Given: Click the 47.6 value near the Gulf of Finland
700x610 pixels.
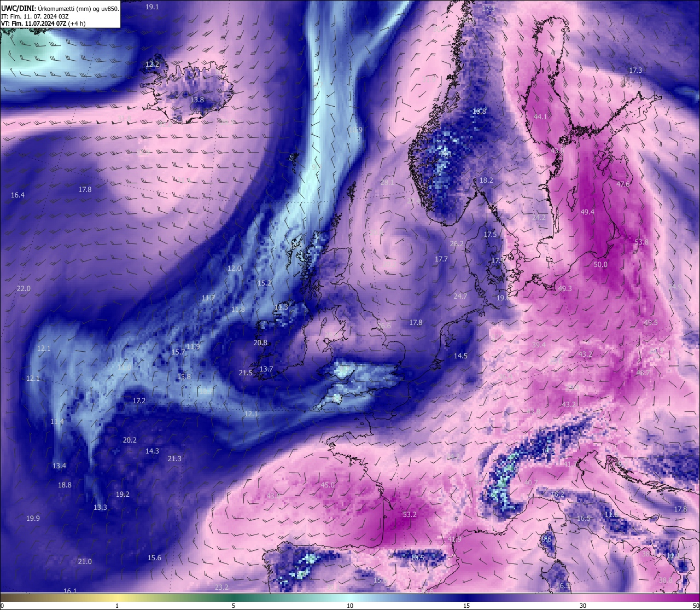Looking at the screenshot, I should tap(623, 184).
